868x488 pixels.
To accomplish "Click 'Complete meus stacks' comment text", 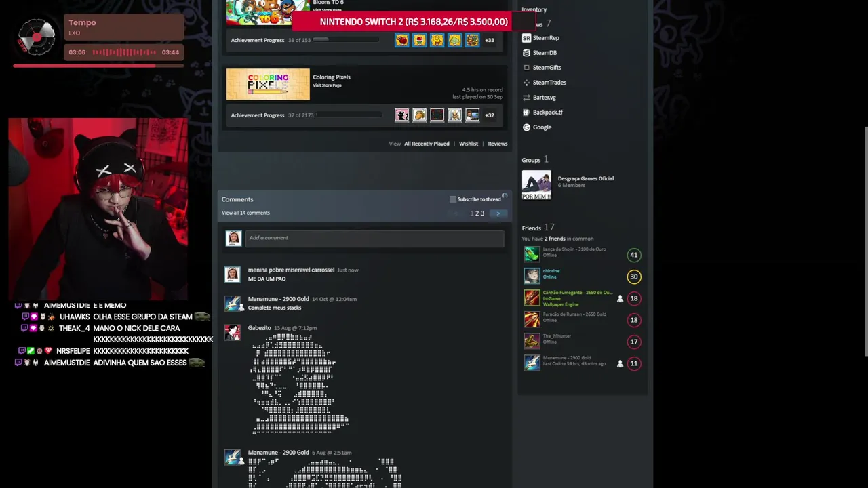I will coord(275,308).
